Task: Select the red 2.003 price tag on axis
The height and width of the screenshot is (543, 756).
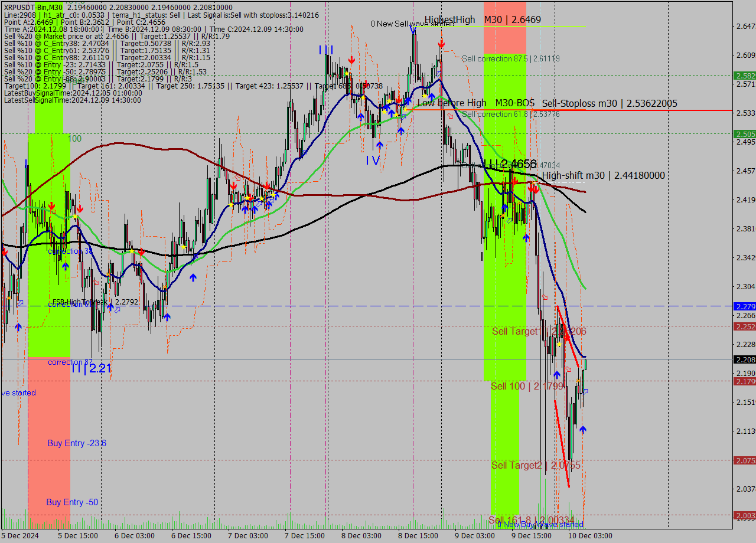Action: click(x=745, y=515)
